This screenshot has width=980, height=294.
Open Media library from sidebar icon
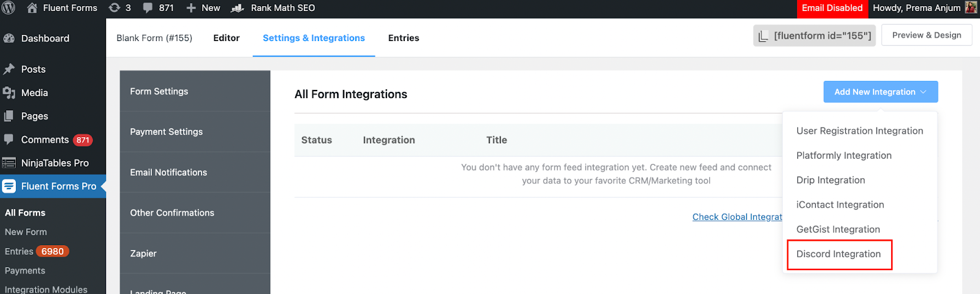(x=9, y=92)
